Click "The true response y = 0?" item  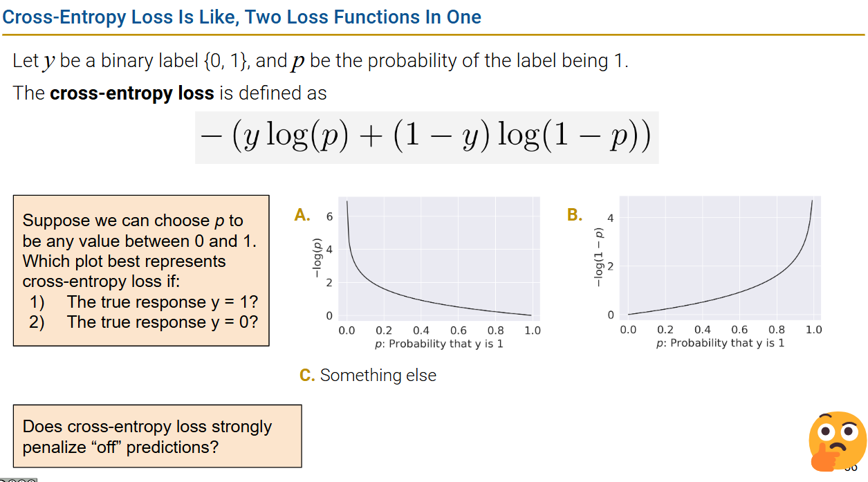point(162,322)
